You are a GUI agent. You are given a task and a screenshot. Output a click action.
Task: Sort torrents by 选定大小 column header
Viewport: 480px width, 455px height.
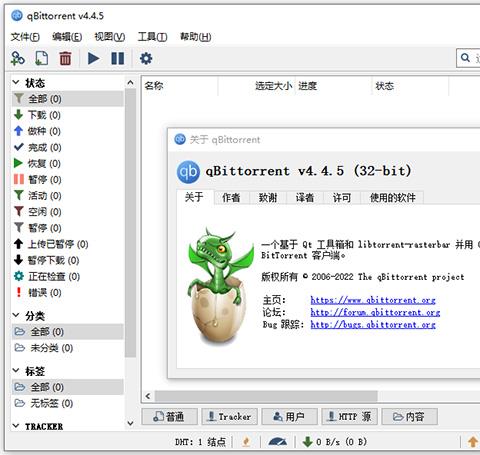256,86
